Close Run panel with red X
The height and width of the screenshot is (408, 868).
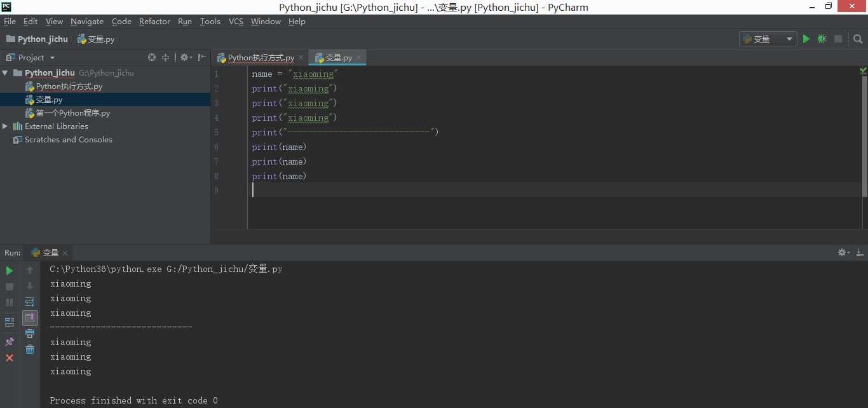pyautogui.click(x=10, y=358)
